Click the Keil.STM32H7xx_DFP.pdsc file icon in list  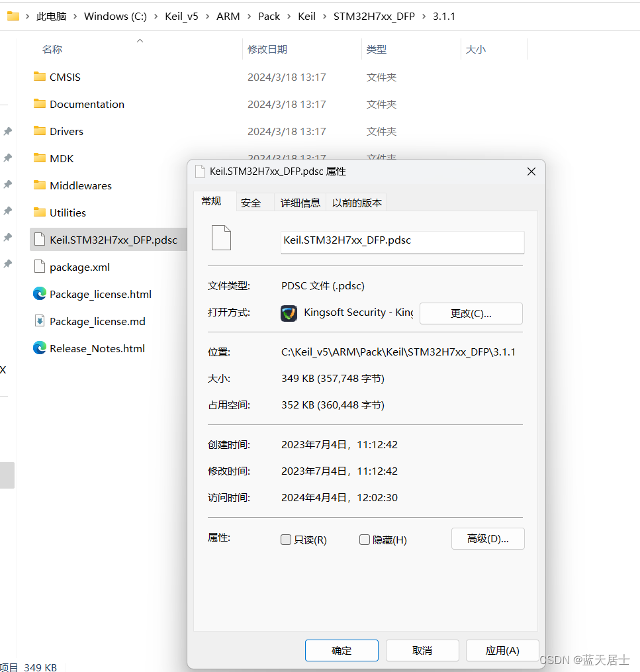click(x=40, y=239)
